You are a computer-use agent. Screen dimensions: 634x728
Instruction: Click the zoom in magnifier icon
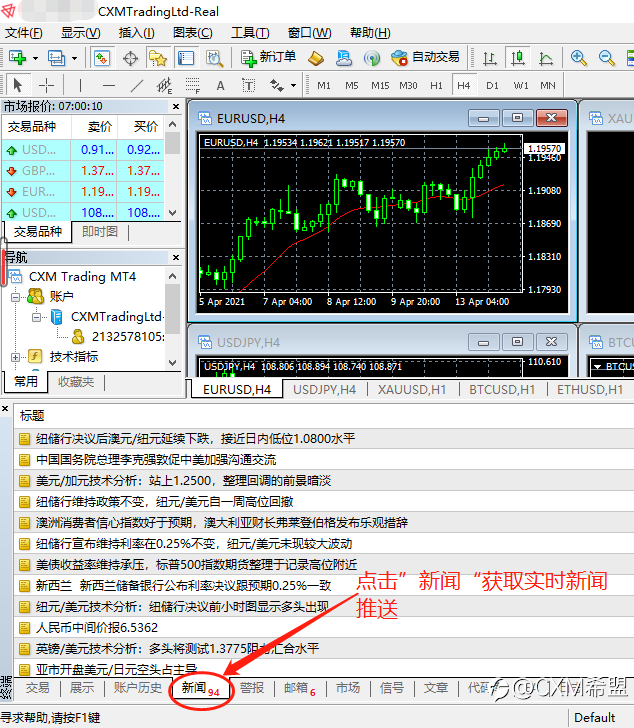(x=578, y=58)
